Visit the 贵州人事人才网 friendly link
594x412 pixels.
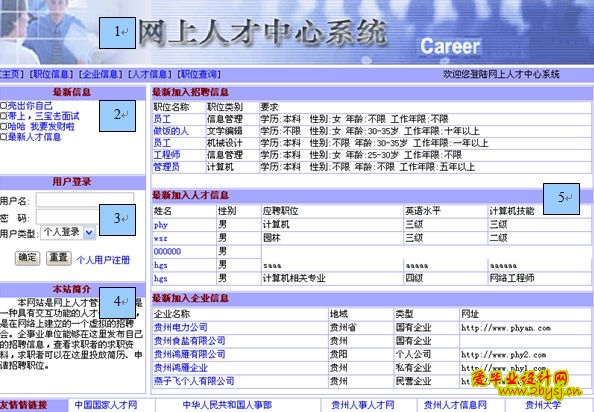(363, 405)
